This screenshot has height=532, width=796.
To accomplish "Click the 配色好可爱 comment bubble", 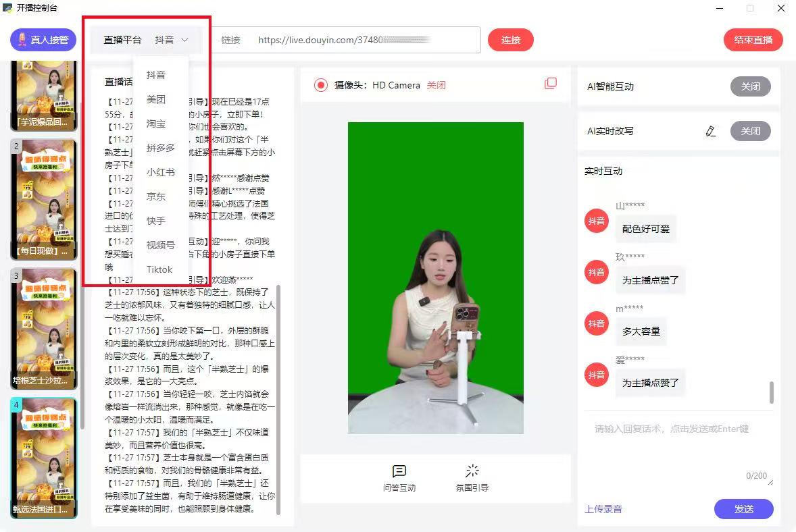I will [x=646, y=229].
